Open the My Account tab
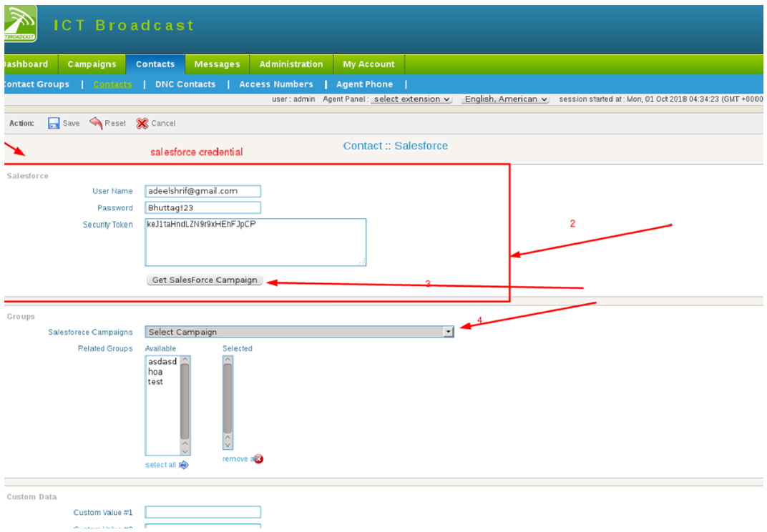The width and height of the screenshot is (767, 532). 368,64
